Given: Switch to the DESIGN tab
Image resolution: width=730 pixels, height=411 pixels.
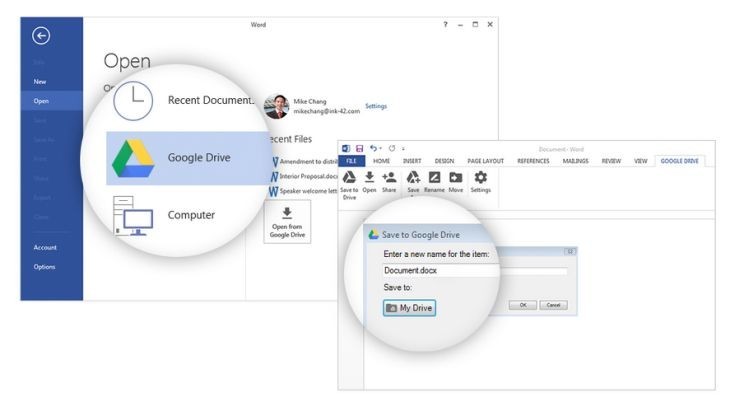Looking at the screenshot, I should coord(444,161).
